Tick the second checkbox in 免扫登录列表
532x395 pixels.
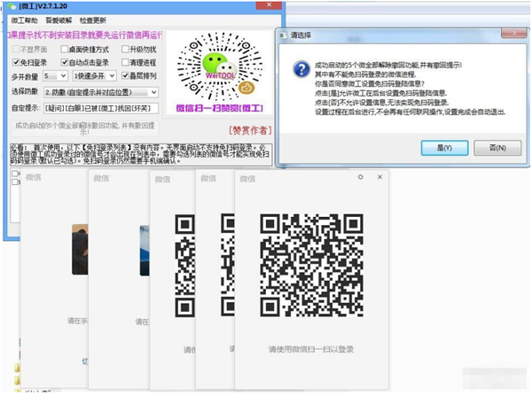15,182
